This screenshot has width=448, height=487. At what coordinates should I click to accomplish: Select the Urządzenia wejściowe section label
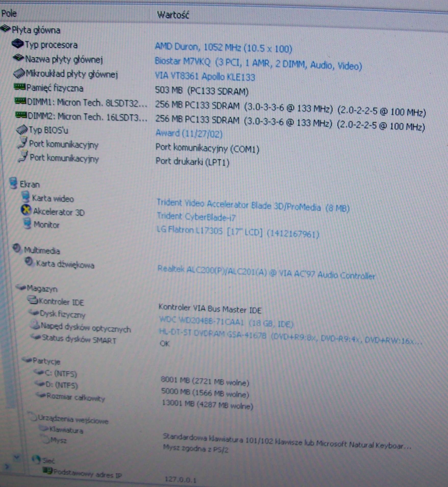click(x=73, y=419)
